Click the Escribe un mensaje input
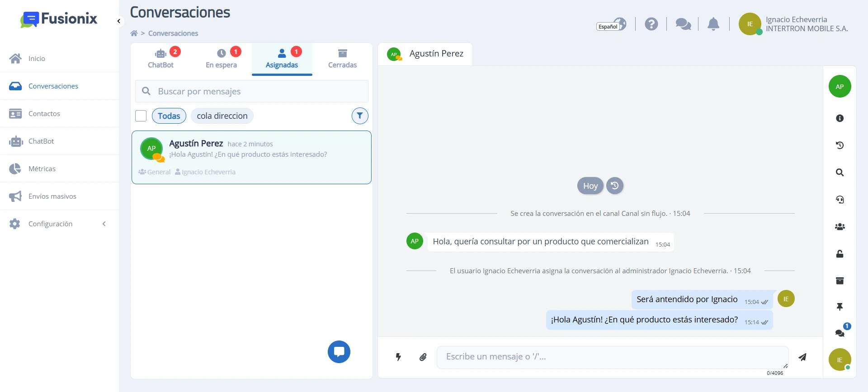868x392 pixels. [x=613, y=357]
